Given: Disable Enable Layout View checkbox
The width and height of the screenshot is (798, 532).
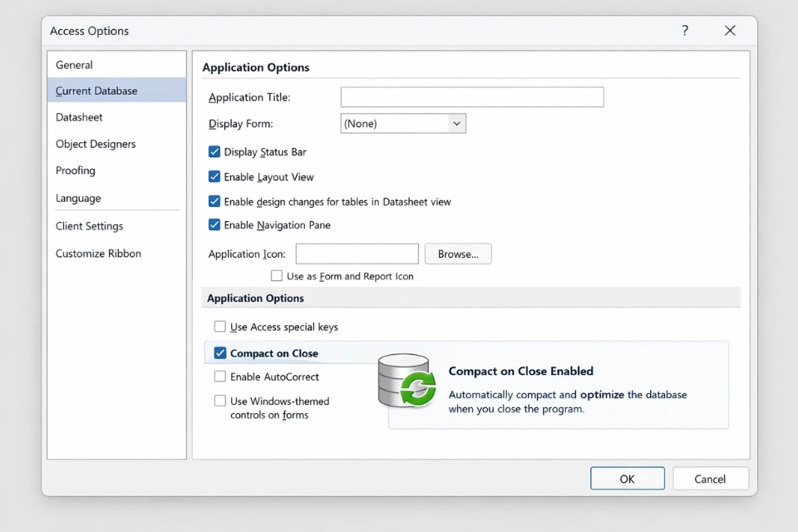Looking at the screenshot, I should coord(214,177).
